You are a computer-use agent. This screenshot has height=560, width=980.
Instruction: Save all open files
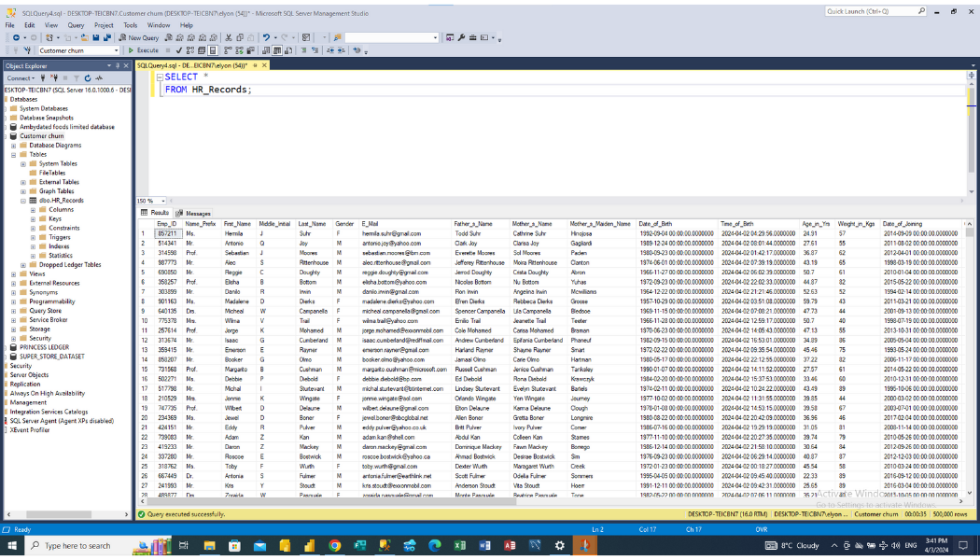point(105,37)
